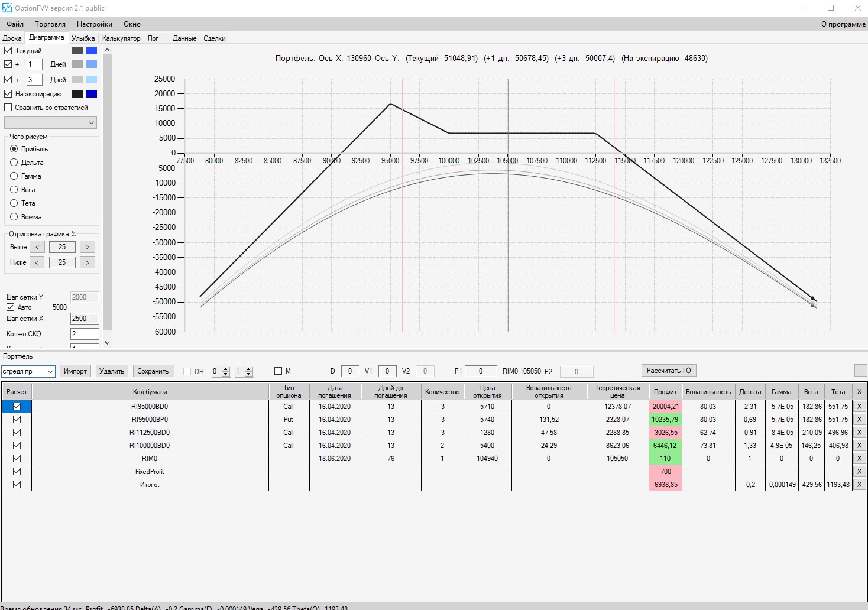868x610 pixels.
Task: Enable the M checkbox
Action: (278, 371)
